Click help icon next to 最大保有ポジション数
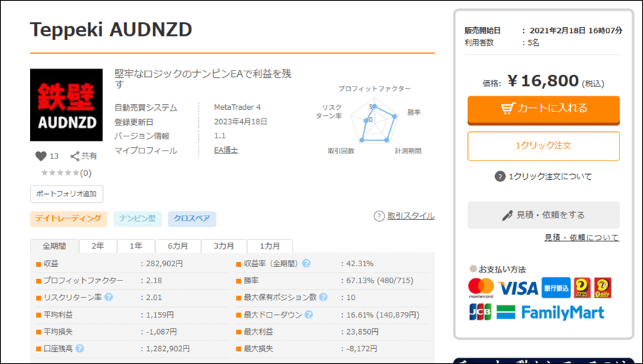The height and width of the screenshot is (364, 643). point(323,297)
